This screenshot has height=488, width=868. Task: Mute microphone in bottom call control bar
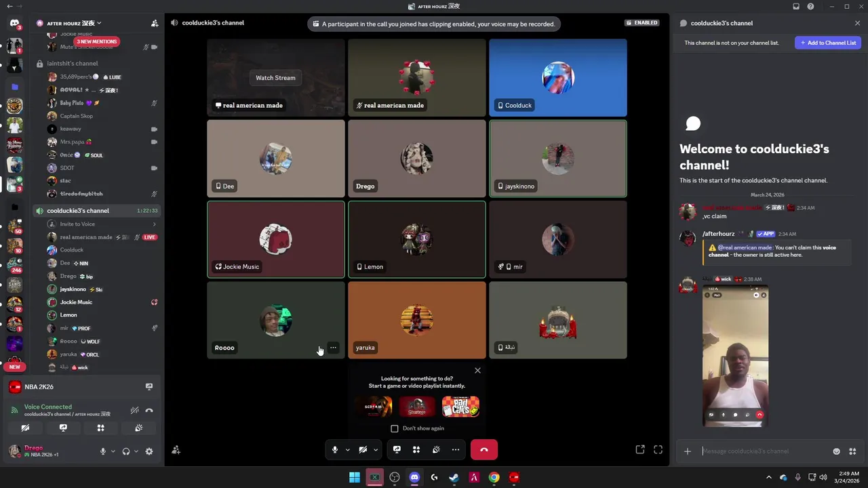point(334,449)
